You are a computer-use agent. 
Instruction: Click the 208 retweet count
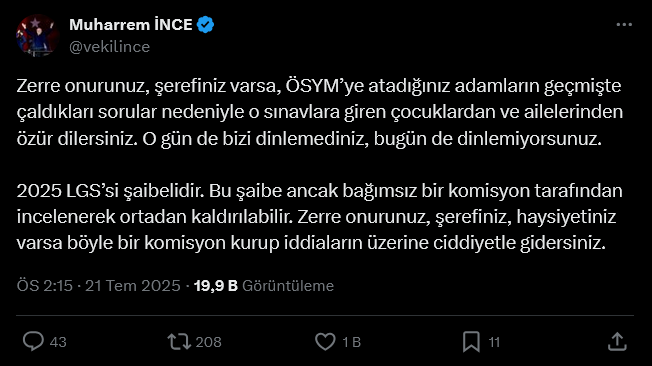point(208,342)
